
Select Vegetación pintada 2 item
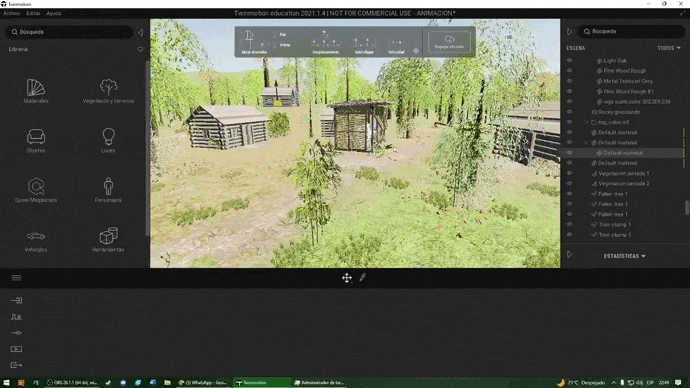[624, 183]
